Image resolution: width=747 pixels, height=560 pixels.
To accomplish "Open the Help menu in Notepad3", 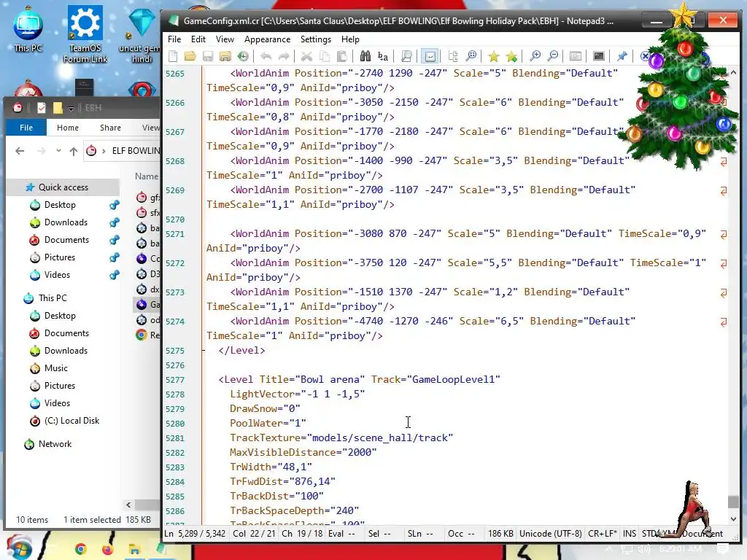I will tap(350, 39).
